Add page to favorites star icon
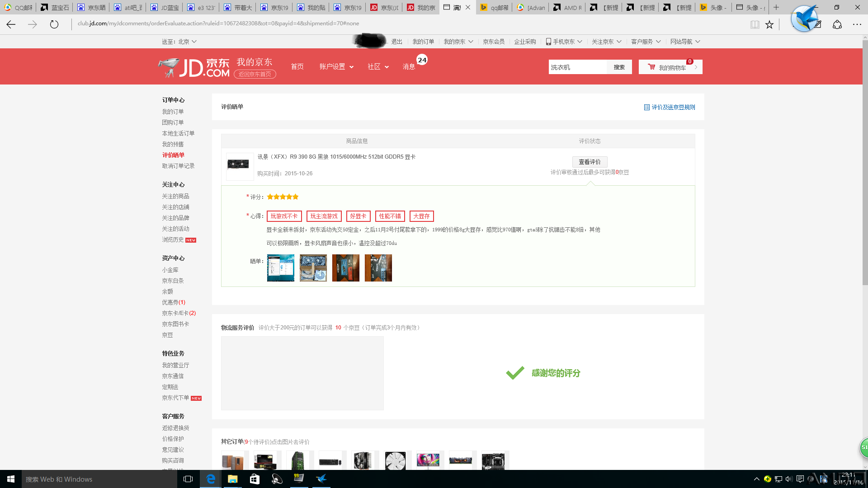 (x=769, y=24)
